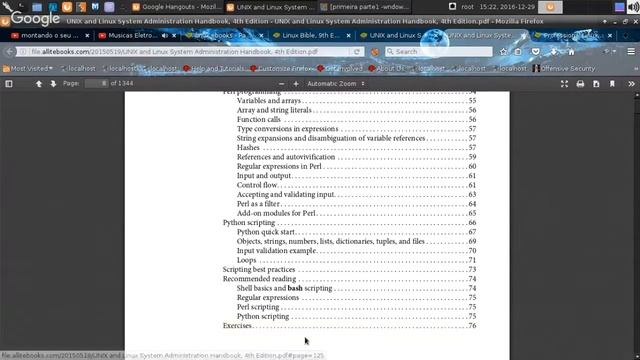Viewport: 640px width, 360px height.
Task: Open UNIX and Linux System taskbar window
Action: click(x=271, y=7)
